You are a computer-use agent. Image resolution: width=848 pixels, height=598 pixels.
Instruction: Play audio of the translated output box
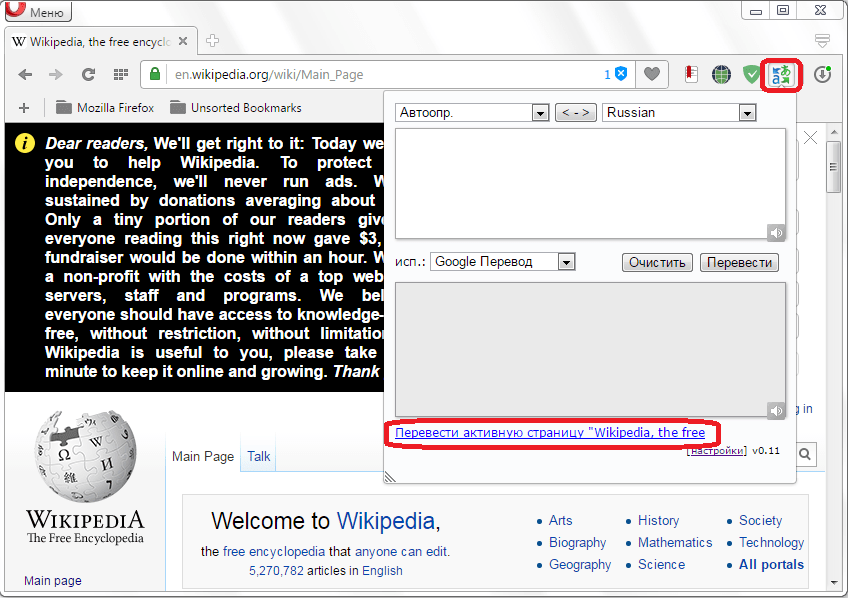pyautogui.click(x=775, y=411)
